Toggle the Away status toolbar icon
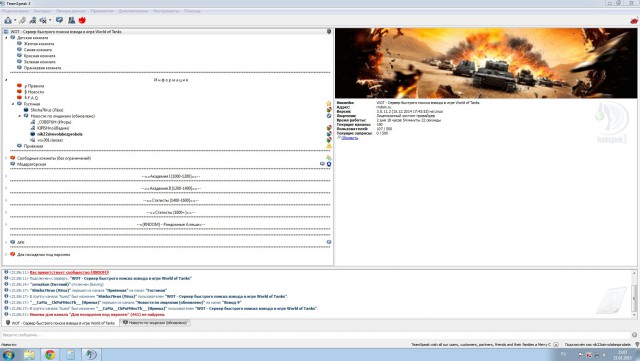This screenshot has height=361, width=640. (x=43, y=20)
